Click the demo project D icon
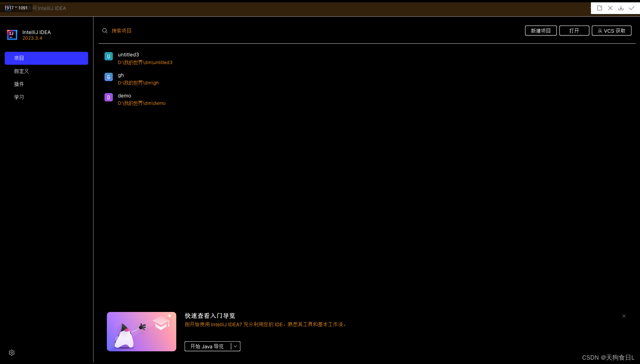The height and width of the screenshot is (364, 640). pos(109,97)
